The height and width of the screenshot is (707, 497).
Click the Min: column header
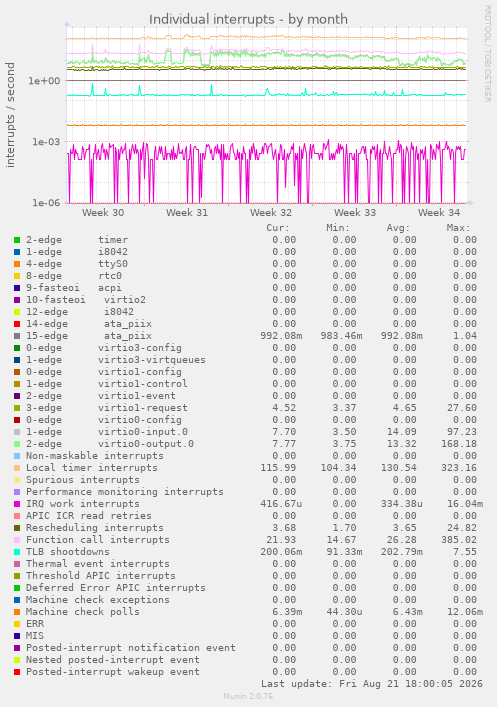pyautogui.click(x=338, y=228)
